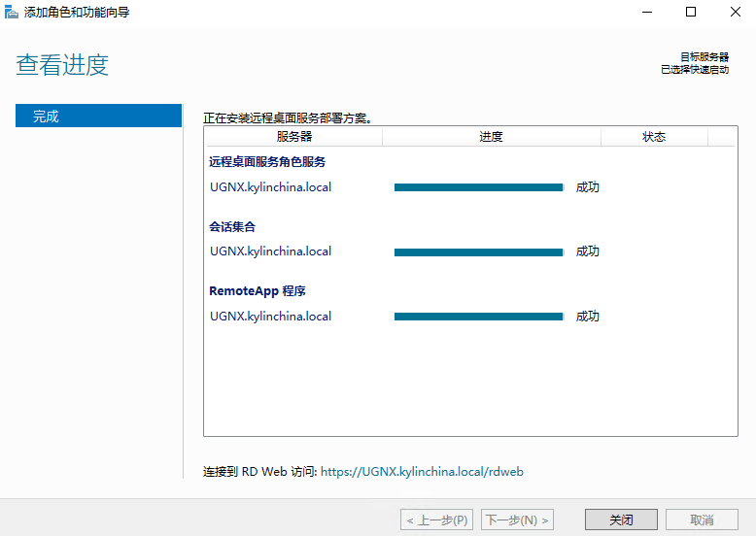This screenshot has height=536, width=756.
Task: Click 成功 status in 远程桌面服务角色服务 row
Action: (x=587, y=187)
